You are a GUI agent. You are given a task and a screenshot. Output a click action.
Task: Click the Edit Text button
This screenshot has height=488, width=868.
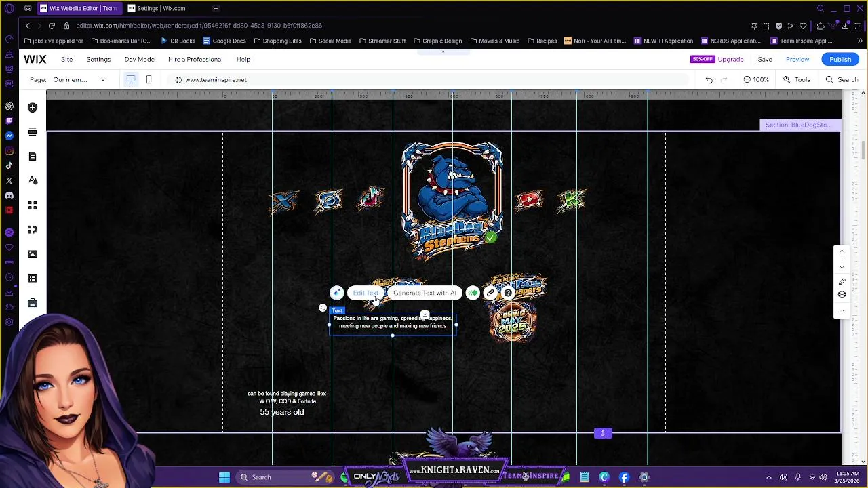click(x=366, y=293)
